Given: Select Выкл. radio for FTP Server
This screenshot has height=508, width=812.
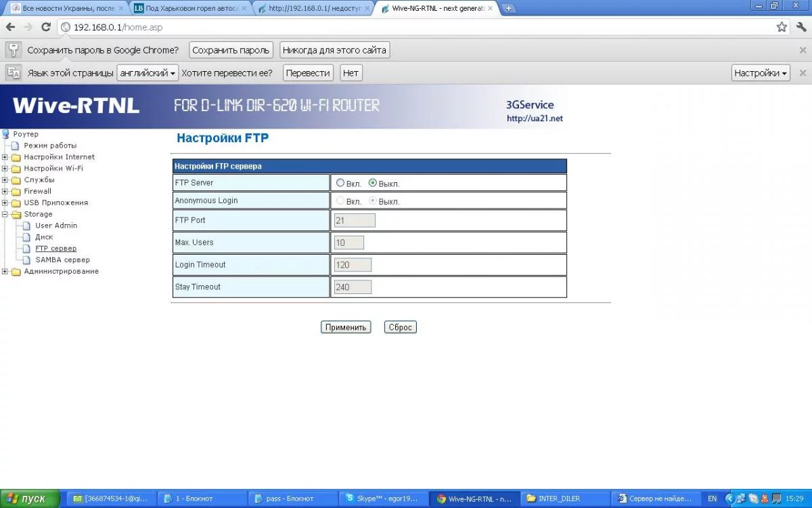Looking at the screenshot, I should point(373,183).
